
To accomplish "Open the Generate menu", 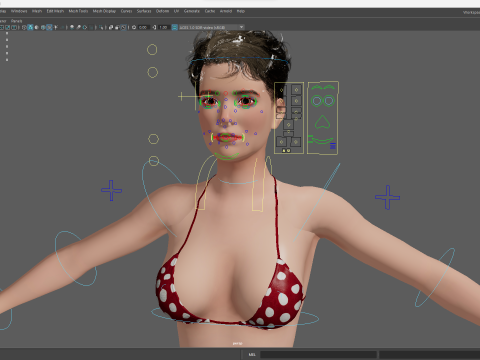I will click(192, 11).
